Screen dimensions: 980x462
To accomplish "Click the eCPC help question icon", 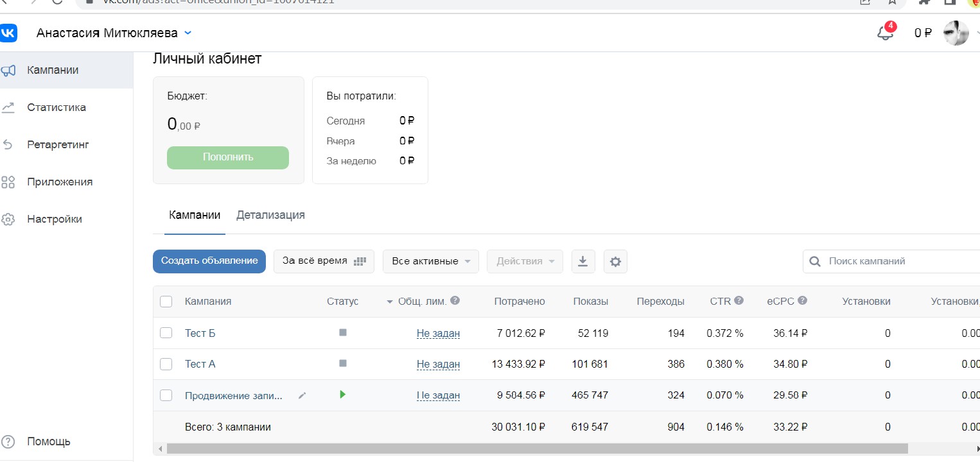I will click(x=803, y=300).
